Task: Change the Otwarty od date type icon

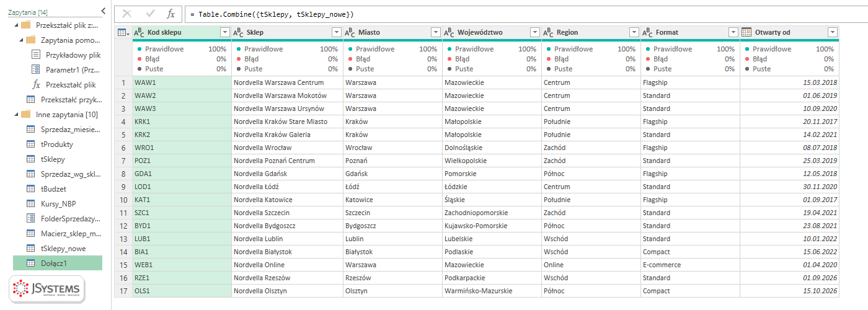Action: (746, 32)
